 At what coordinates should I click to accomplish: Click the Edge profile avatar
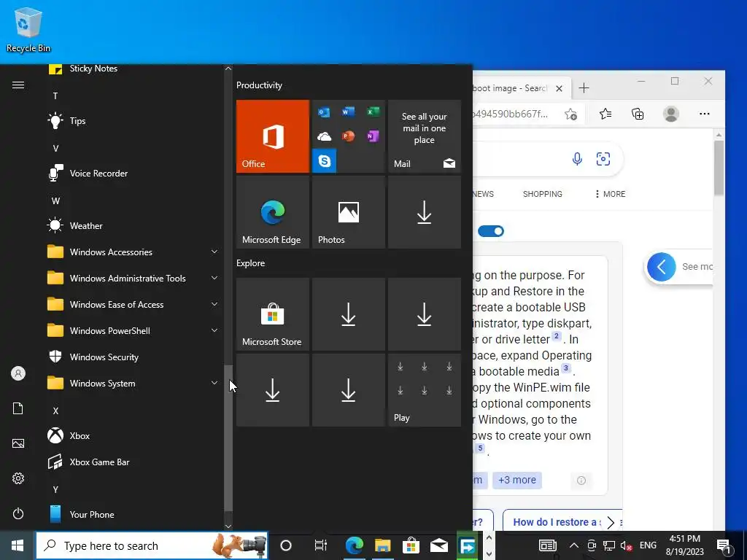[671, 114]
